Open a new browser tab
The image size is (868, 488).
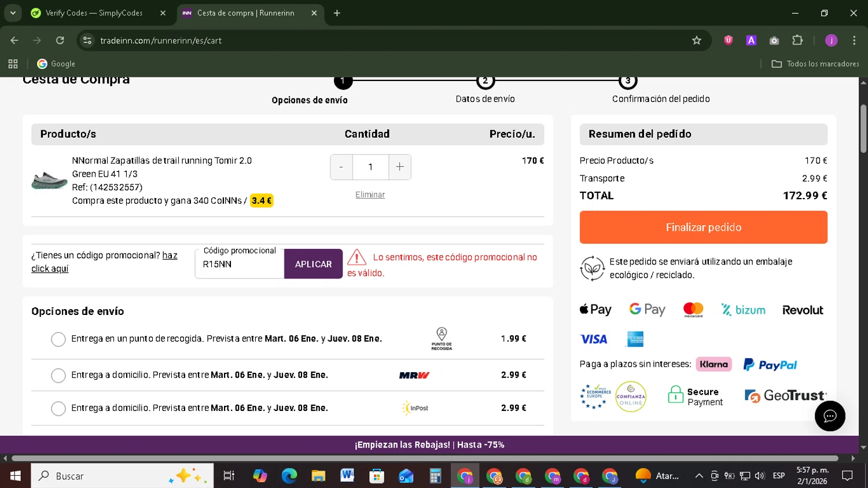coord(337,13)
